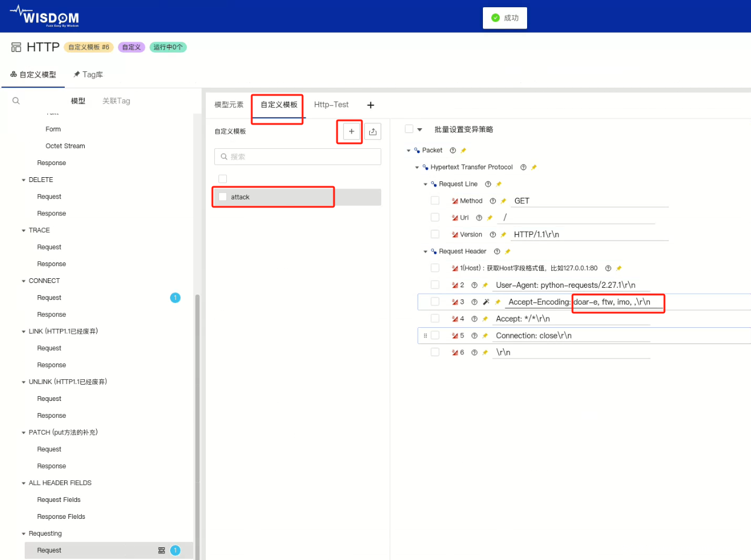Click the magic wand icon on row 3
751x560 pixels.
click(486, 302)
